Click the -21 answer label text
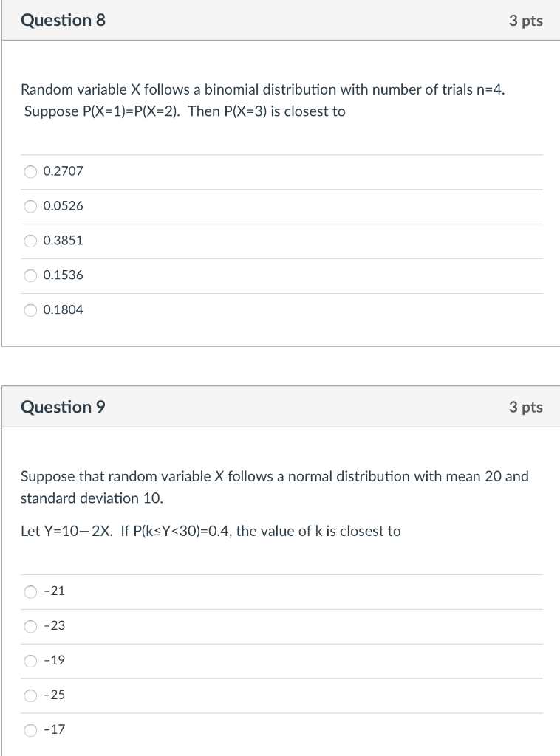 pyautogui.click(x=54, y=591)
